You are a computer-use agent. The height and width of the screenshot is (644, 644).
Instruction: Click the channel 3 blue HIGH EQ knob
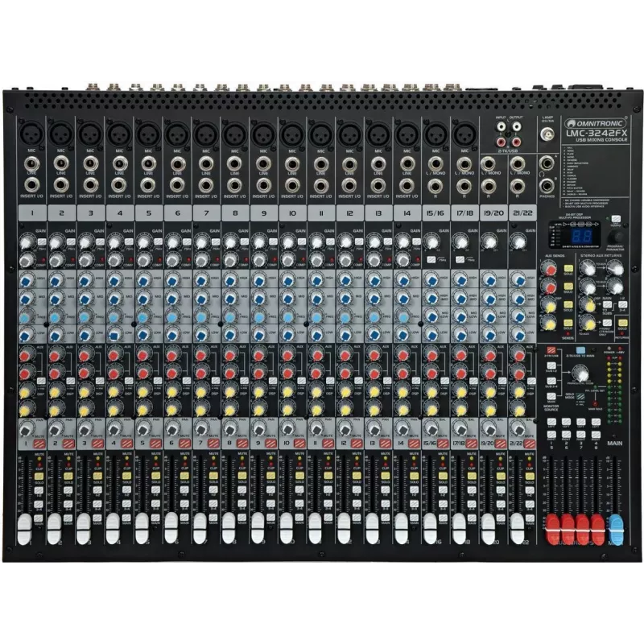point(85,281)
